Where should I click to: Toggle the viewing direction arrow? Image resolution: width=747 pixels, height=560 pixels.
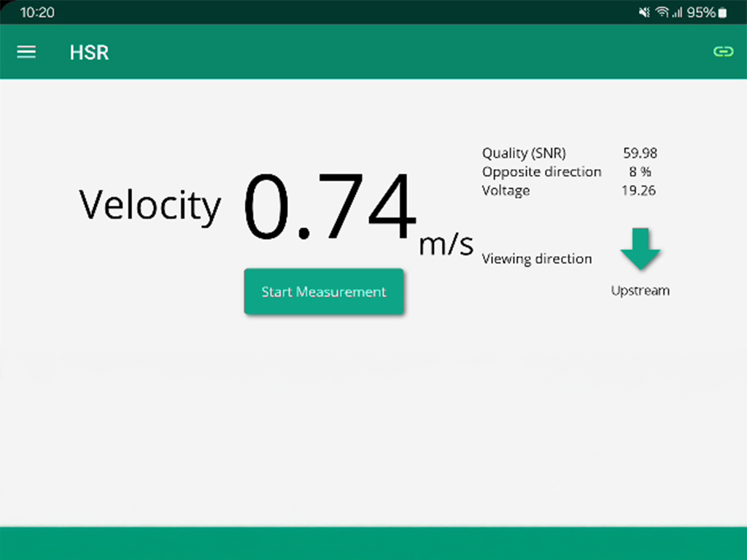(640, 250)
